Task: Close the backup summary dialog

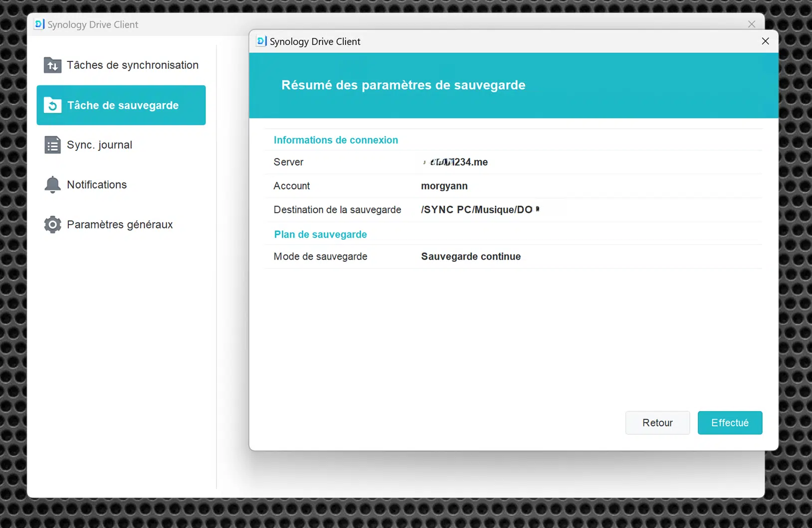Action: point(766,41)
